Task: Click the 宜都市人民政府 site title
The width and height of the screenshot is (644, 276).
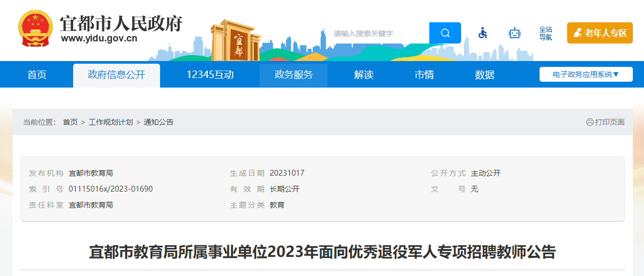Action: tap(121, 24)
